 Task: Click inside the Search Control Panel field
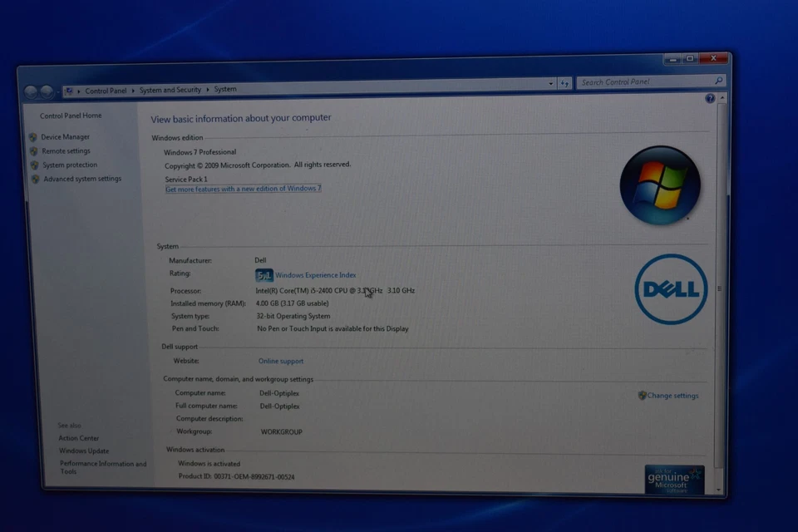coord(640,81)
